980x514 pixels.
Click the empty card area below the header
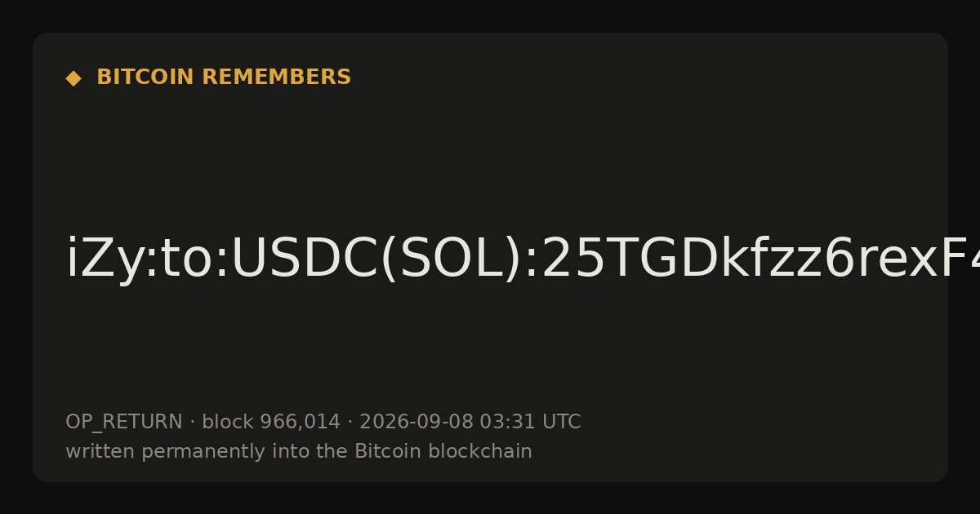(490, 155)
